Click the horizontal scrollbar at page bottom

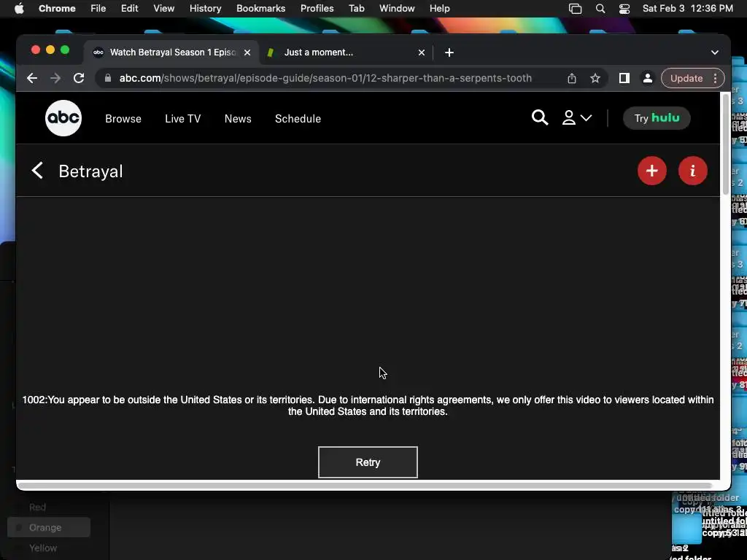tap(365, 485)
